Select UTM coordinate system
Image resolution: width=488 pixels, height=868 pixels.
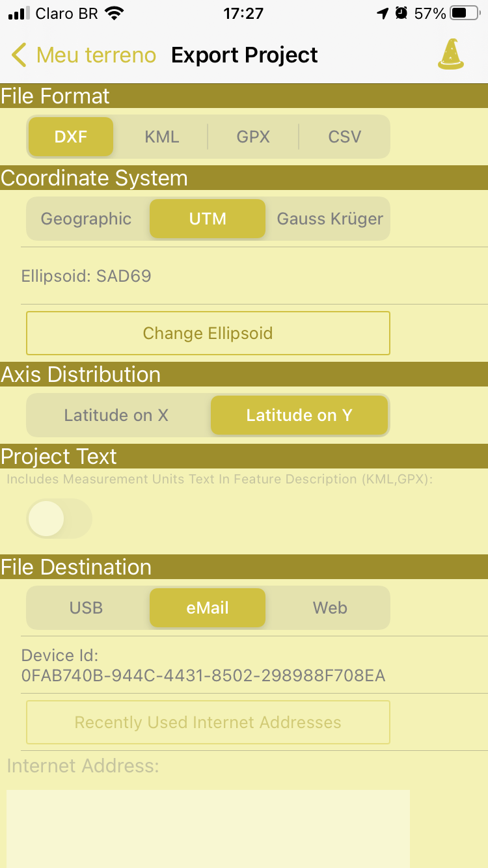click(207, 219)
